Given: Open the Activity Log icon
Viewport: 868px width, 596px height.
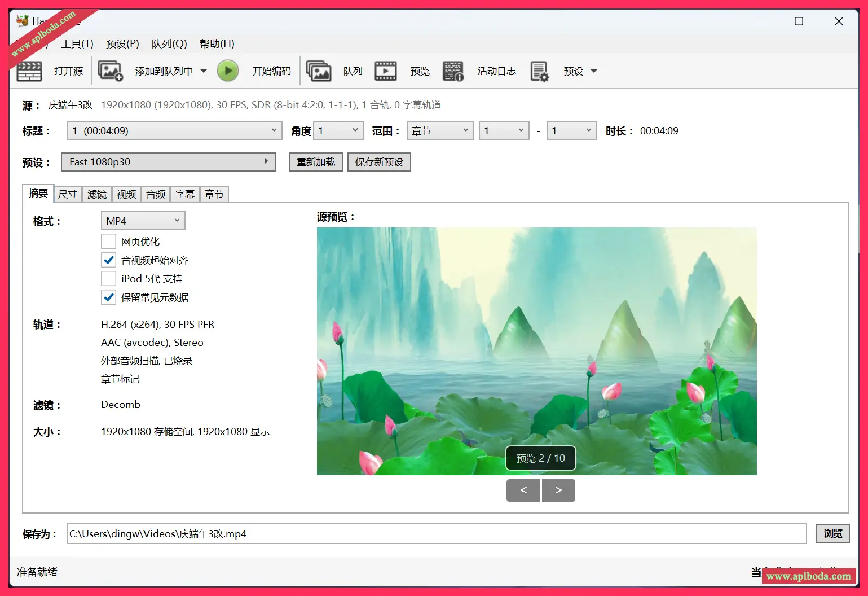Looking at the screenshot, I should click(453, 71).
